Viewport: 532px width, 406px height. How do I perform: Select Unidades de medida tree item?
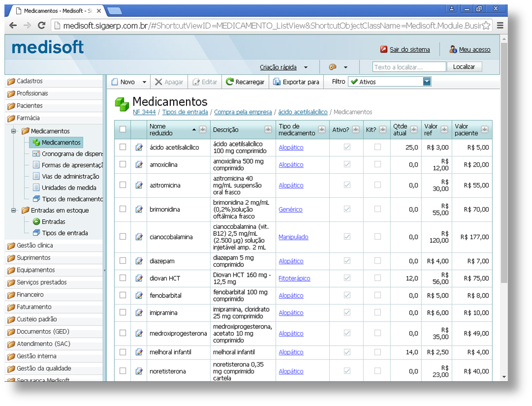[69, 187]
